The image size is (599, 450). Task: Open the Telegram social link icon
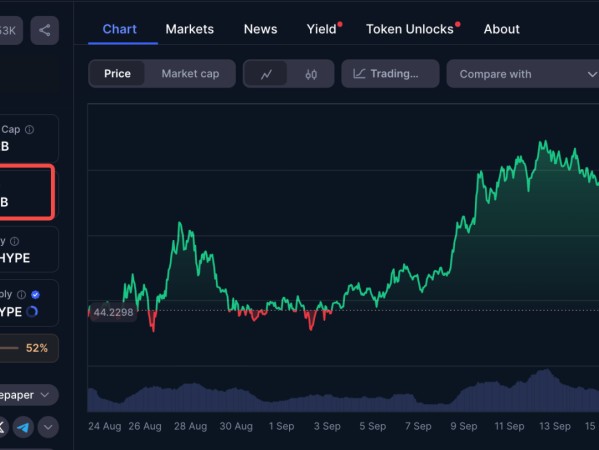23,427
